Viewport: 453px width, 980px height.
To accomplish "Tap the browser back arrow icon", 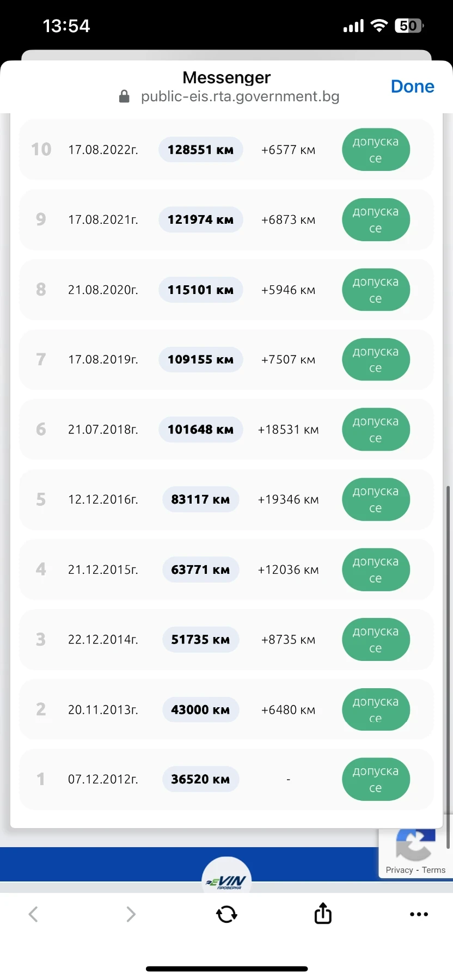I will (33, 914).
